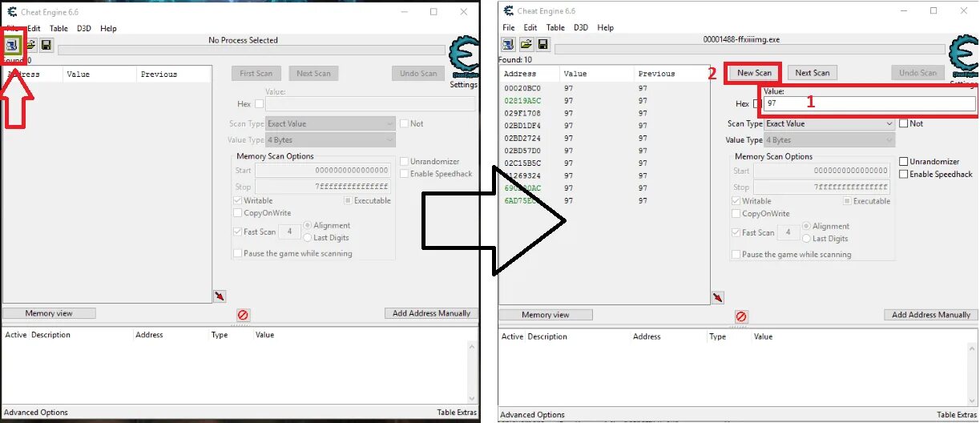Open Edit menu in right window
Screen dimensions: 980x423
(x=531, y=27)
